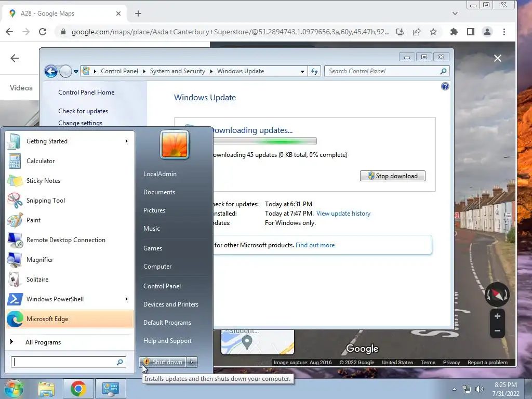Open the volume tray icon
The height and width of the screenshot is (399, 532).
point(480,389)
